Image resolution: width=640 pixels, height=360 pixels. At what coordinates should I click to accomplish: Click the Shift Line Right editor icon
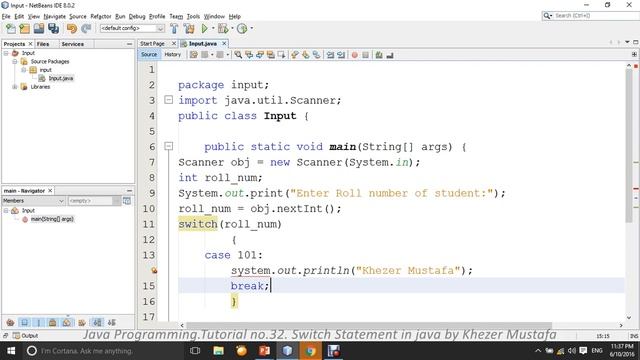(341, 55)
